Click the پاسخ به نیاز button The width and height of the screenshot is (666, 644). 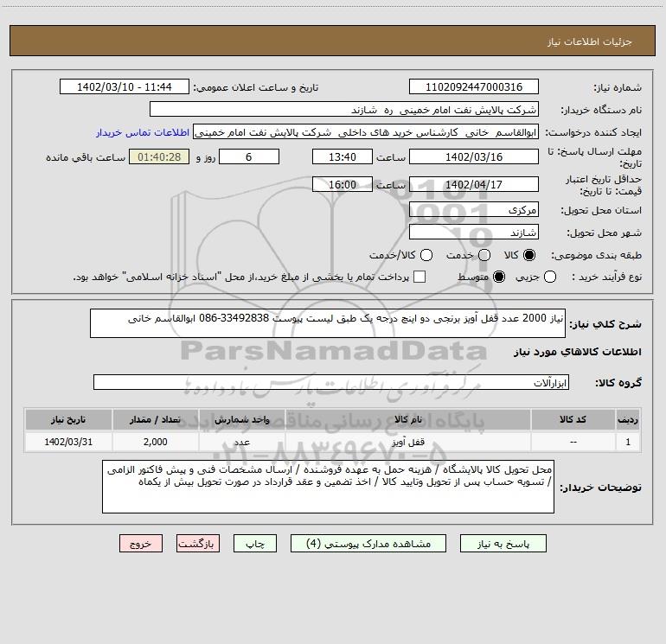pos(503,544)
